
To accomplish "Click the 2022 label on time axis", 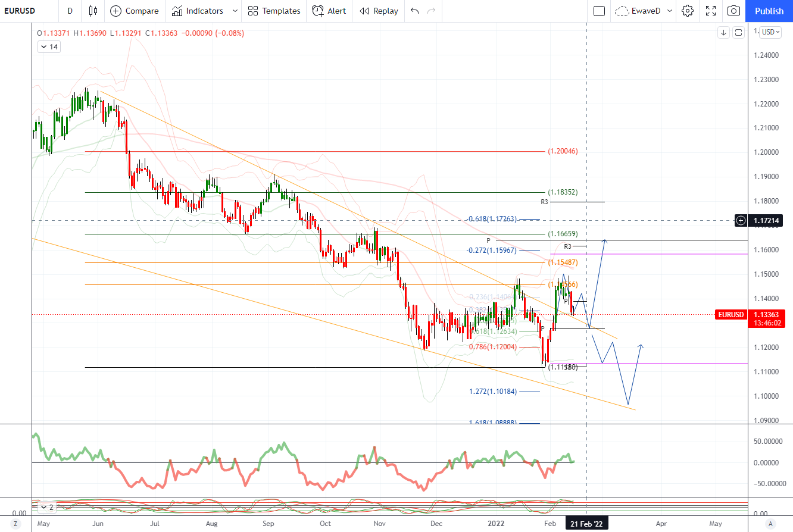I will 495,524.
